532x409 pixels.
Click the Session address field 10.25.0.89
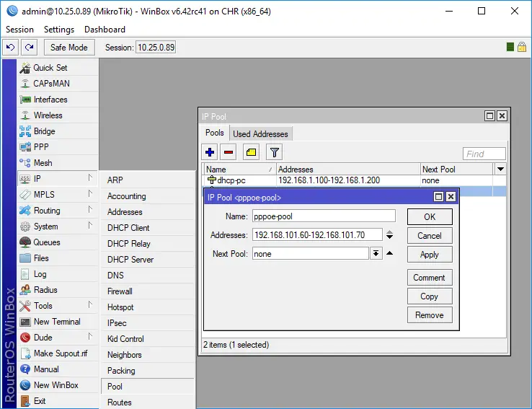click(156, 47)
